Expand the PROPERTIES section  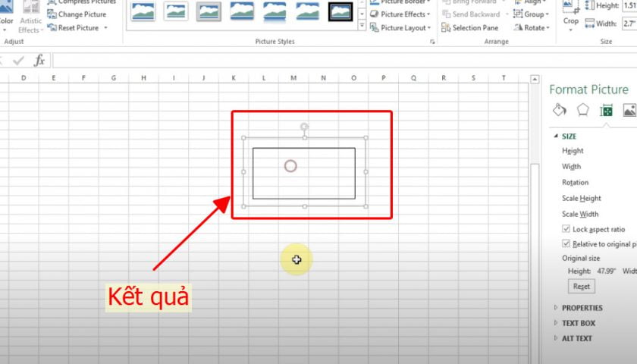(x=582, y=308)
